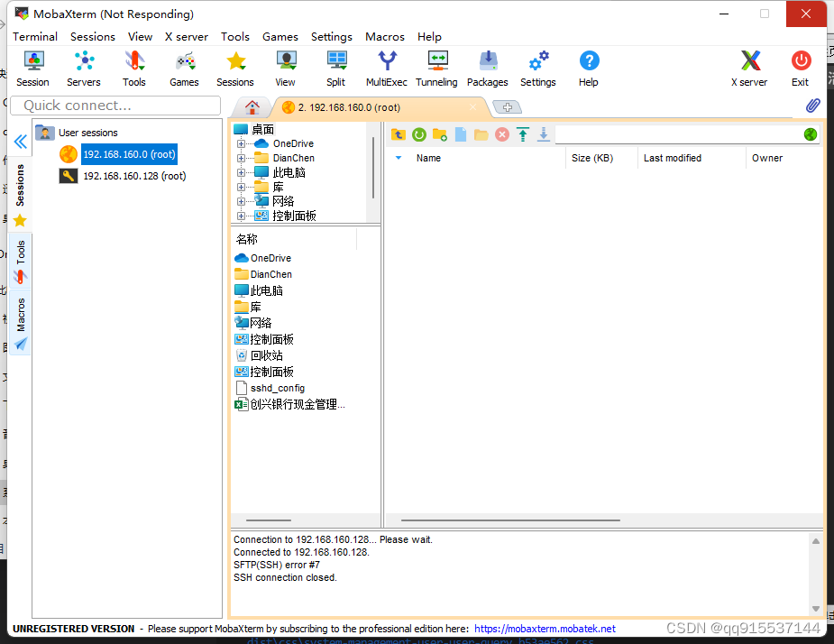Toggle the X server toolbar icon
834x644 pixels.
point(749,69)
